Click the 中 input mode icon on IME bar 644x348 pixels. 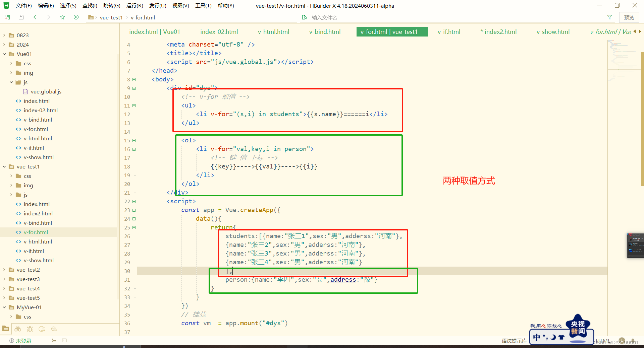pyautogui.click(x=537, y=337)
